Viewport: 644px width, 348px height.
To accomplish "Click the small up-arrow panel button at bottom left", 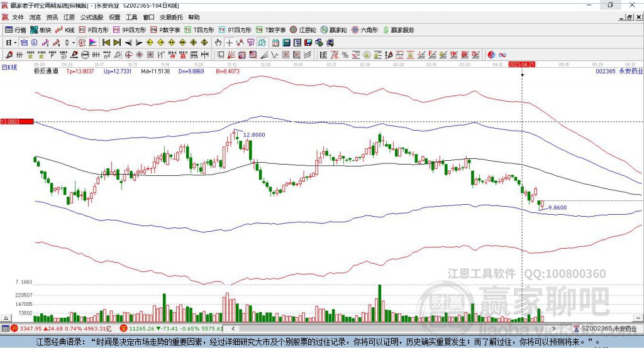I will click(x=6, y=318).
